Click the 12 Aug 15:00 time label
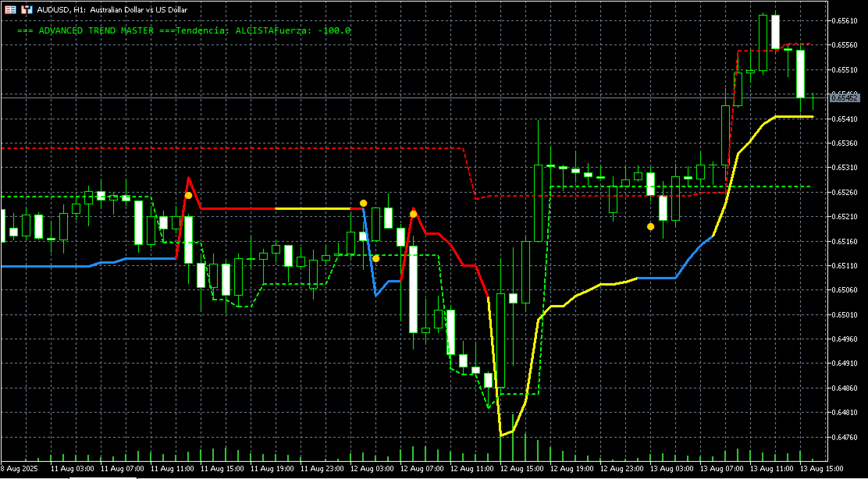Viewport: 868px width, 479px height. 522,469
